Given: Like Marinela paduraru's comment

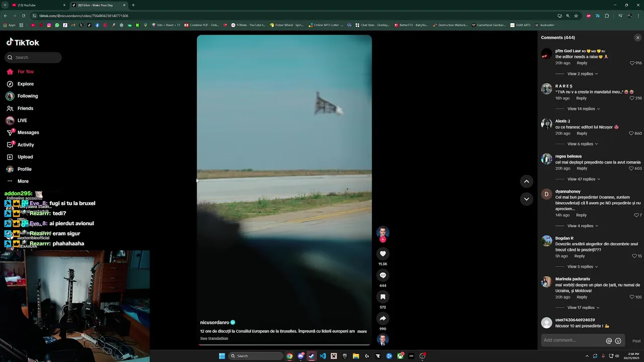Looking at the screenshot, I should (632, 297).
